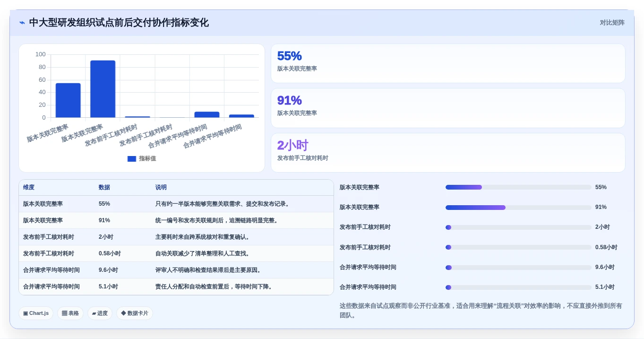Click the table cell 0.58小时 in the 数据 column
This screenshot has width=644, height=339.
(x=110, y=254)
